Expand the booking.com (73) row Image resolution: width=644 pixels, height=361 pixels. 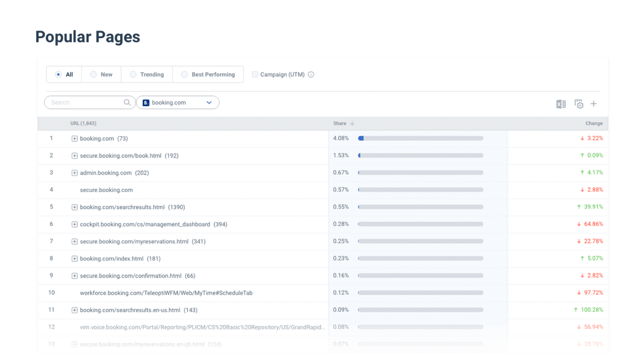coord(74,139)
